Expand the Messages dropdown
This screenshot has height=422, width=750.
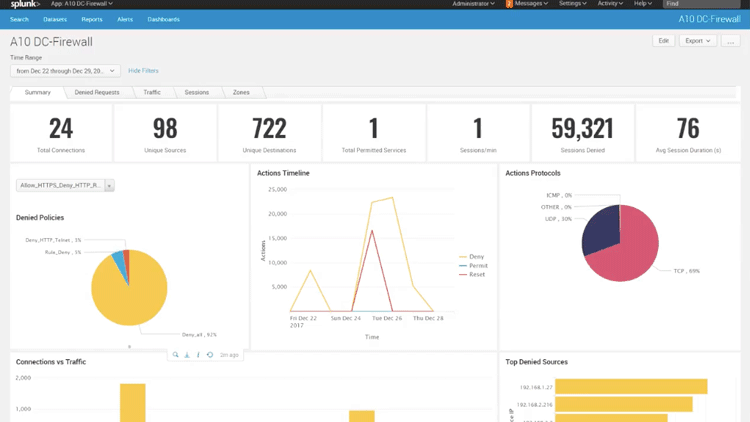click(531, 3)
